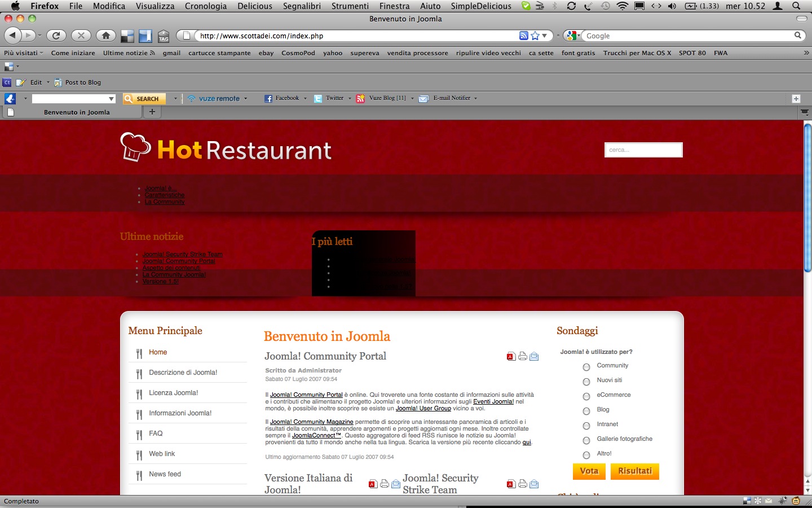Bookmark this page with the star icon
The image size is (812, 508).
click(535, 36)
